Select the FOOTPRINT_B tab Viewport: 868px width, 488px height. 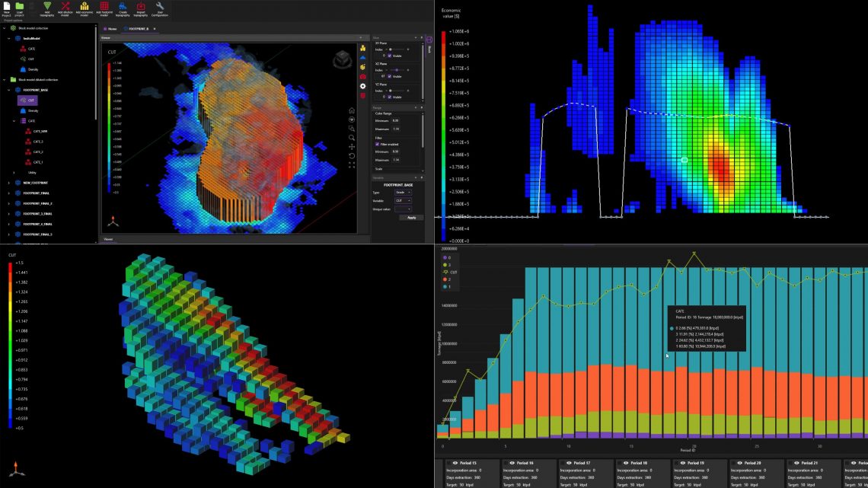coord(139,29)
